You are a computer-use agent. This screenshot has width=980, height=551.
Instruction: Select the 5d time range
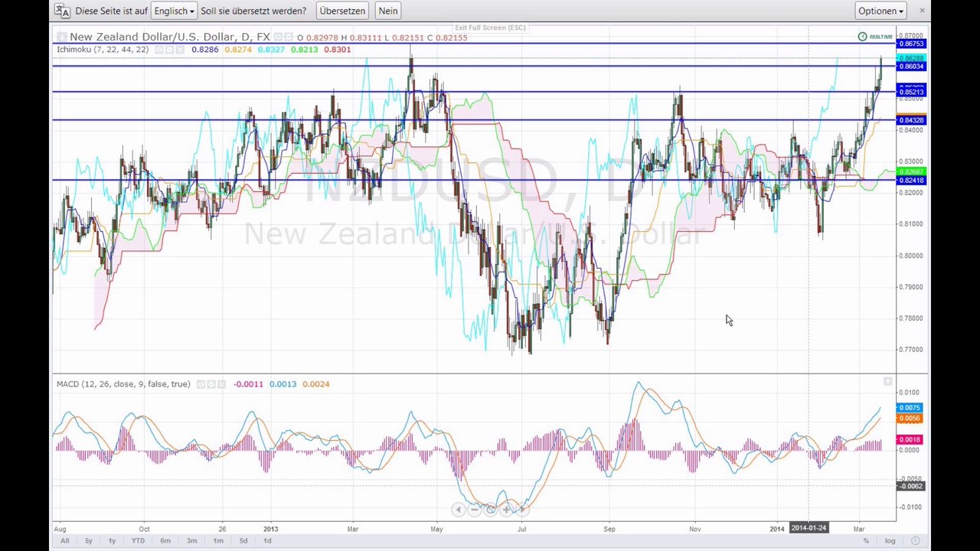tap(243, 541)
